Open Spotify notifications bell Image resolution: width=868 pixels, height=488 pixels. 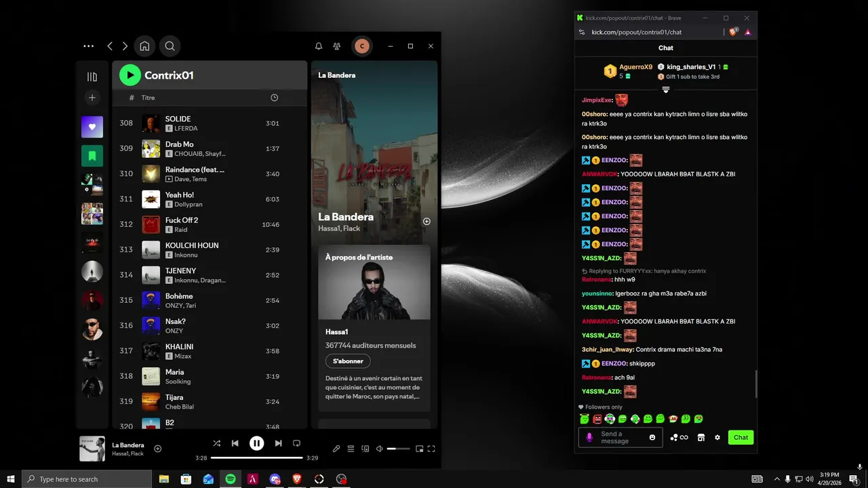319,46
